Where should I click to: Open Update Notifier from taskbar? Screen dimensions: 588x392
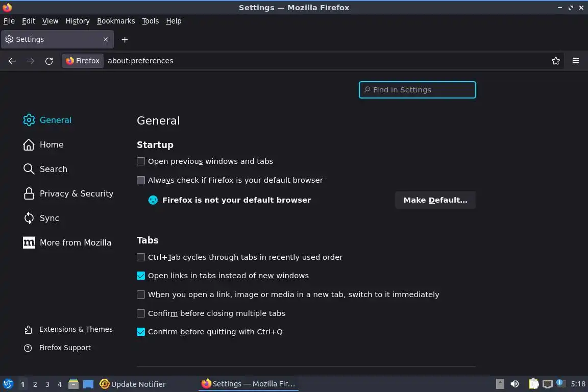(x=132, y=384)
